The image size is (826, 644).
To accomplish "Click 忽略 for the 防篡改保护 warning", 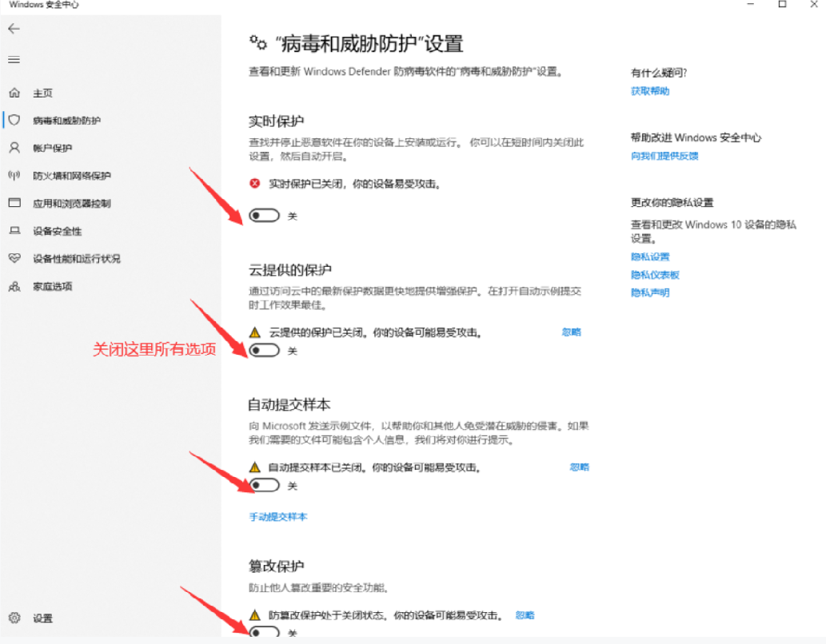I will click(525, 615).
